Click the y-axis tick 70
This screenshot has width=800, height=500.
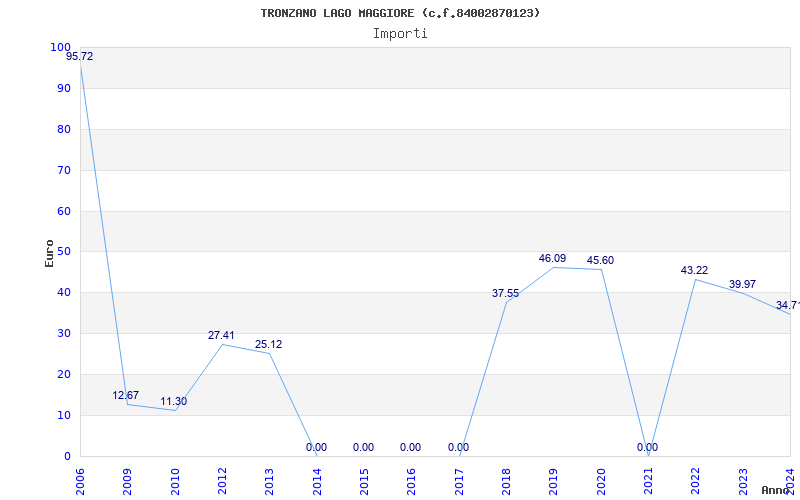coord(64,170)
